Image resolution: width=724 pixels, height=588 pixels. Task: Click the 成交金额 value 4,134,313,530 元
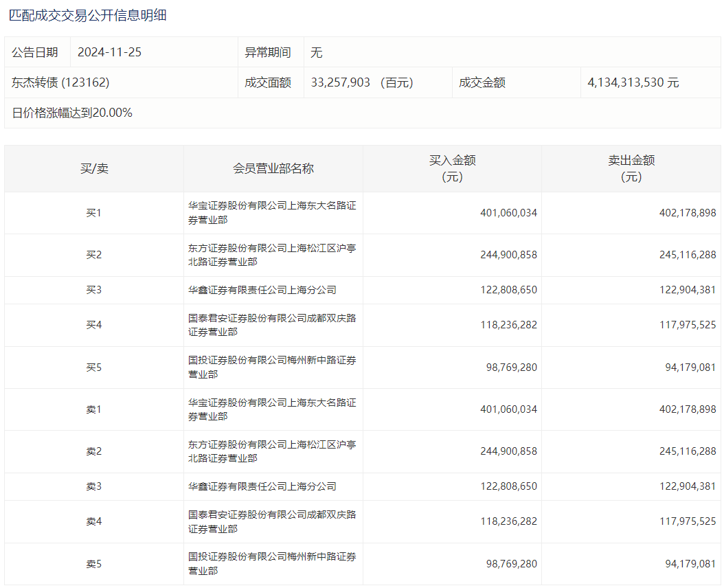(x=633, y=82)
